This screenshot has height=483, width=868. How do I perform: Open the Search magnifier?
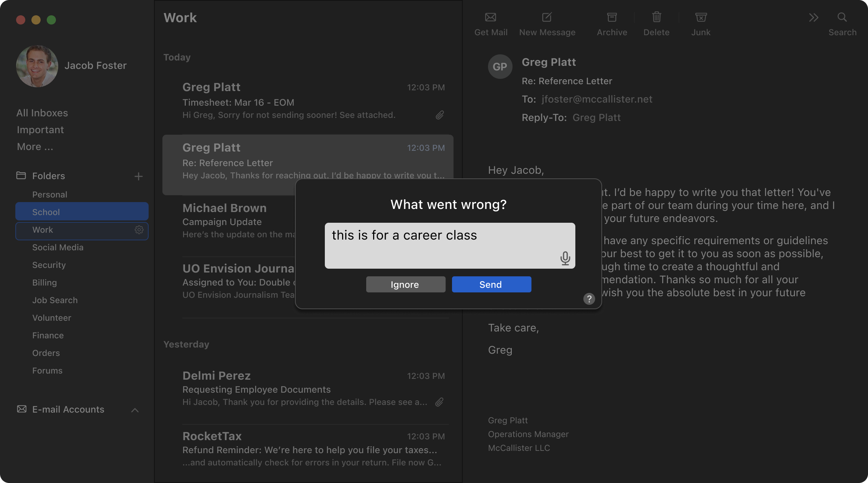[842, 18]
